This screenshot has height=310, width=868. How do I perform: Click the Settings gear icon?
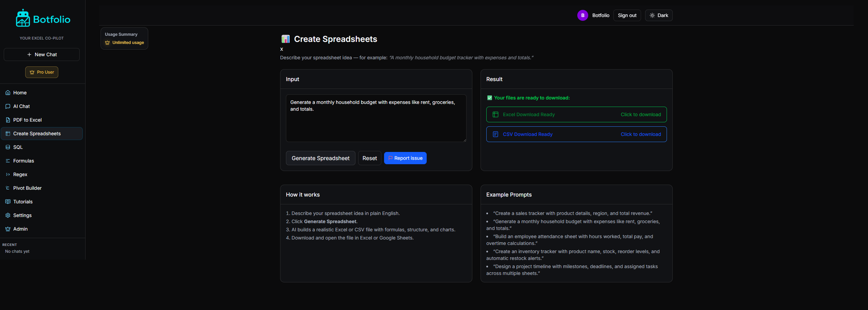[8, 215]
